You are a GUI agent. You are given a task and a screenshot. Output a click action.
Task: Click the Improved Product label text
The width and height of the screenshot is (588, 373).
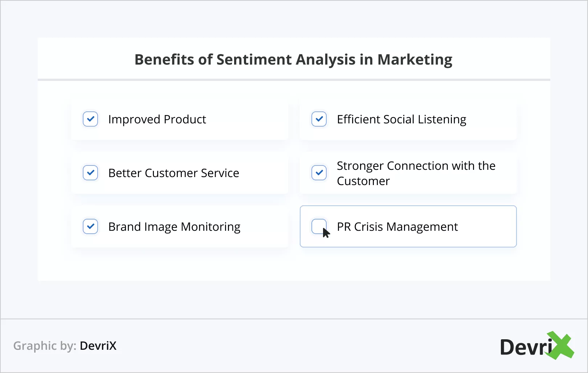(157, 119)
